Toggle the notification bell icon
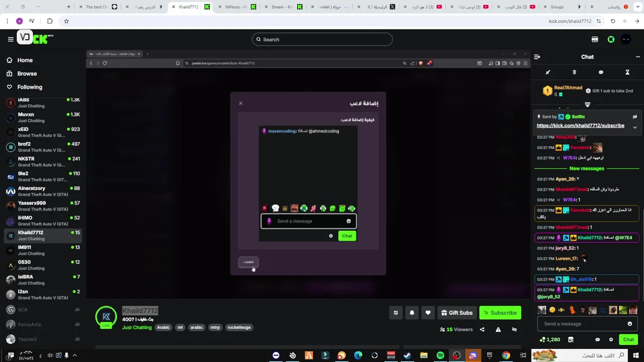 (x=412, y=313)
